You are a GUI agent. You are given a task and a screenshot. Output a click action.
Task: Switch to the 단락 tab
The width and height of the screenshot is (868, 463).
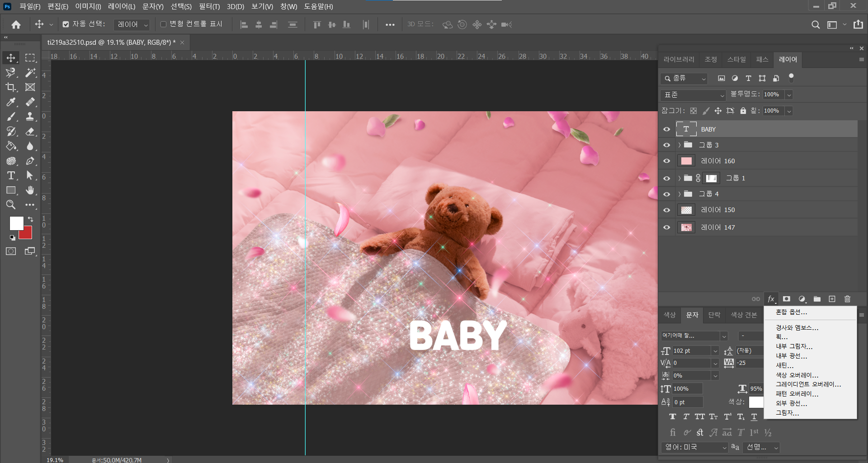click(x=714, y=315)
